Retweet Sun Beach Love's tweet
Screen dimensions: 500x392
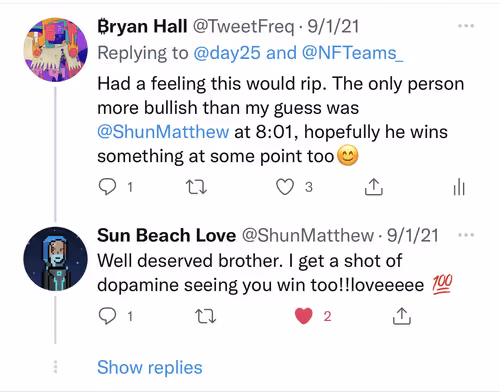pos(205,316)
